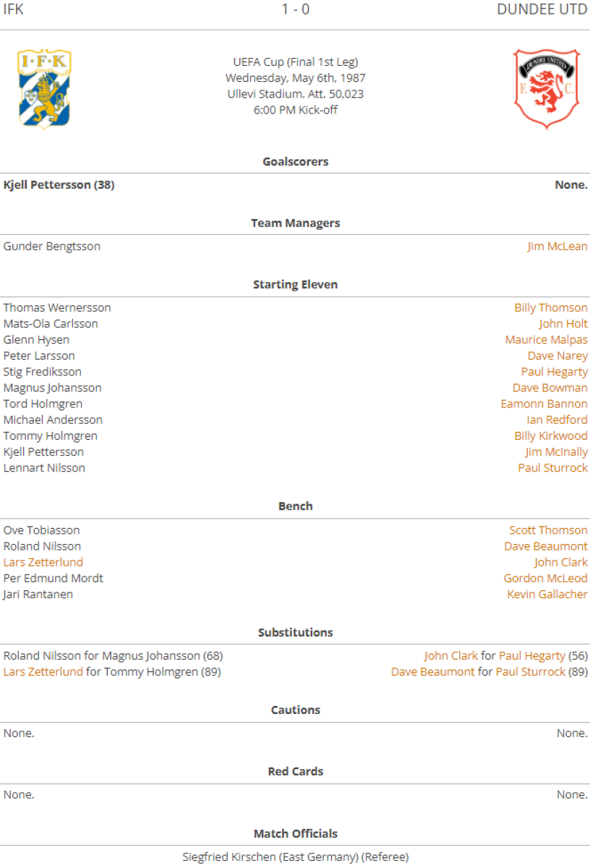This screenshot has height=868, width=590.
Task: Click John Clark in the Substitutions section
Action: [x=450, y=656]
